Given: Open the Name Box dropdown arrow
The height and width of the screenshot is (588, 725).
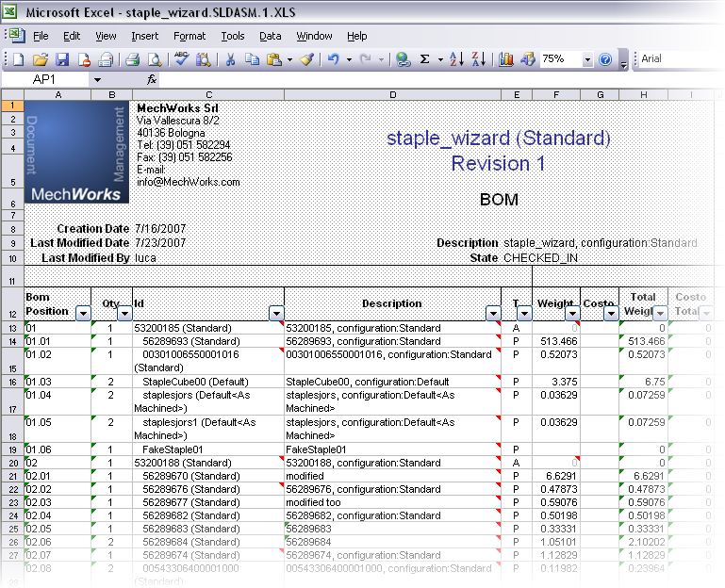Looking at the screenshot, I should click(97, 80).
